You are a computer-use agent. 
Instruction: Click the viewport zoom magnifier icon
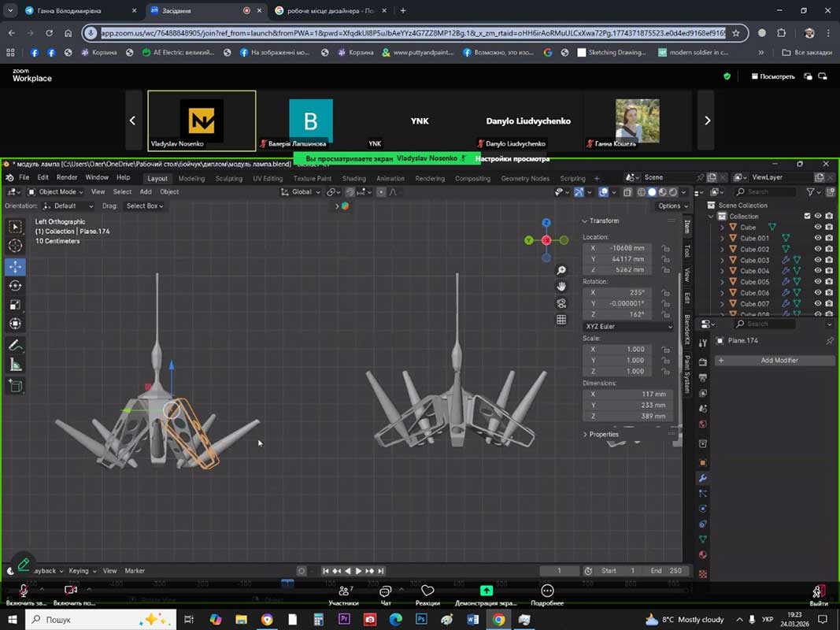click(561, 270)
